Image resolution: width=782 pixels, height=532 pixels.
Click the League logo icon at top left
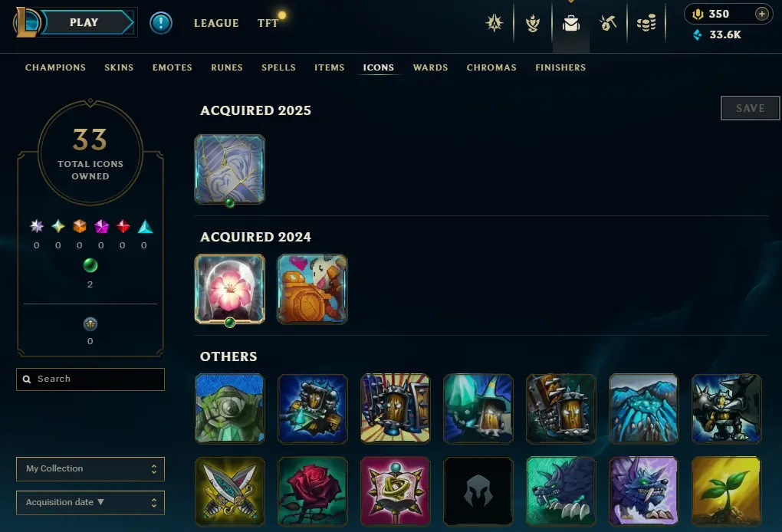27,22
